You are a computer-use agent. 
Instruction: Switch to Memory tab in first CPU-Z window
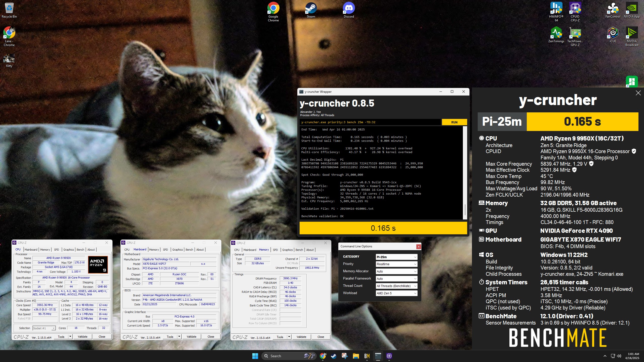[x=45, y=250]
